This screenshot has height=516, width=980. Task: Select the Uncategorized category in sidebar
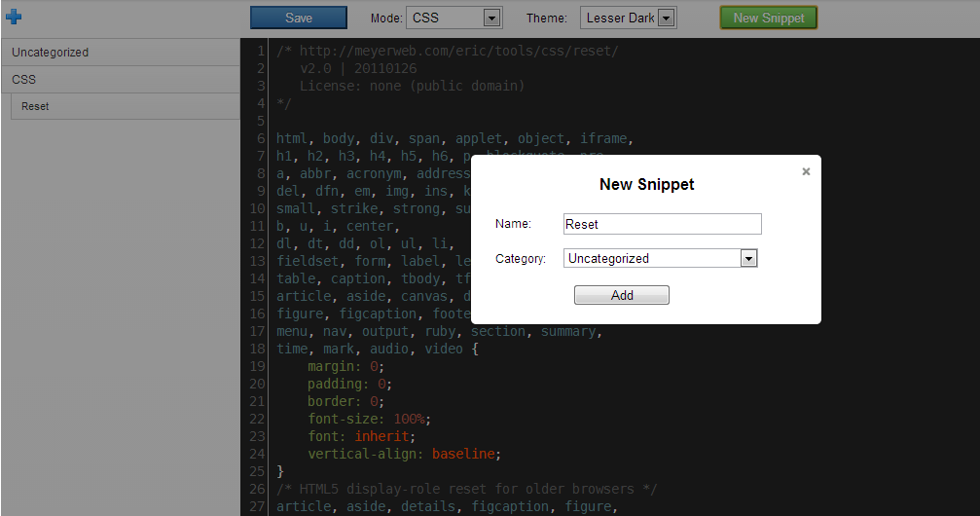pos(121,53)
